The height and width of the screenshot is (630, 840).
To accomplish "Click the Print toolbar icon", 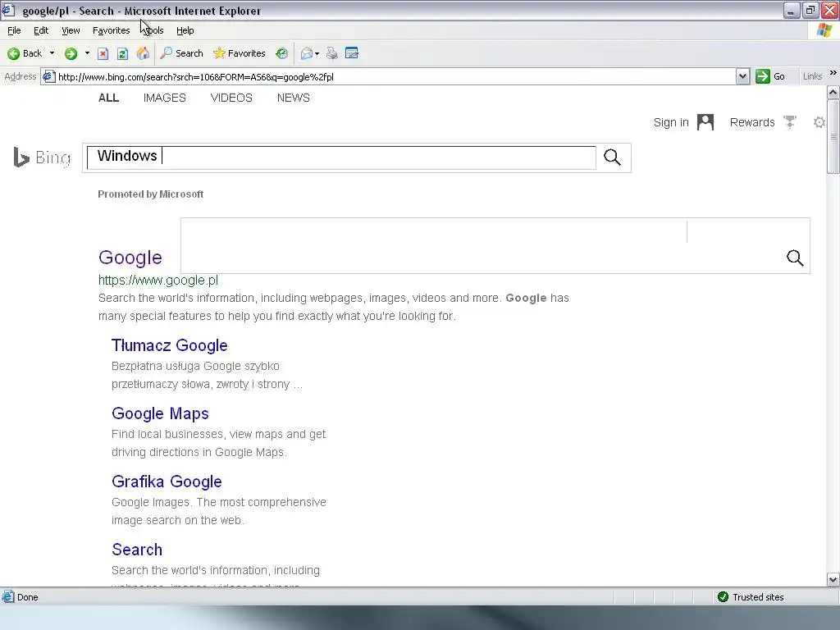I will point(331,53).
